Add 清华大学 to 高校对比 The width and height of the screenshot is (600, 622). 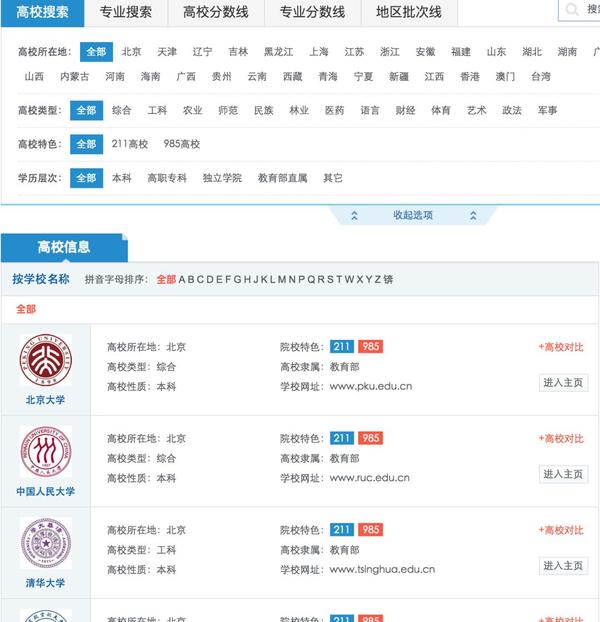(561, 530)
